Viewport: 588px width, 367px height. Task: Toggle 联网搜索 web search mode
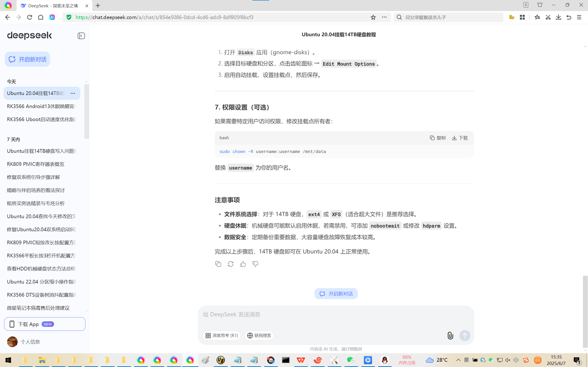pos(259,335)
